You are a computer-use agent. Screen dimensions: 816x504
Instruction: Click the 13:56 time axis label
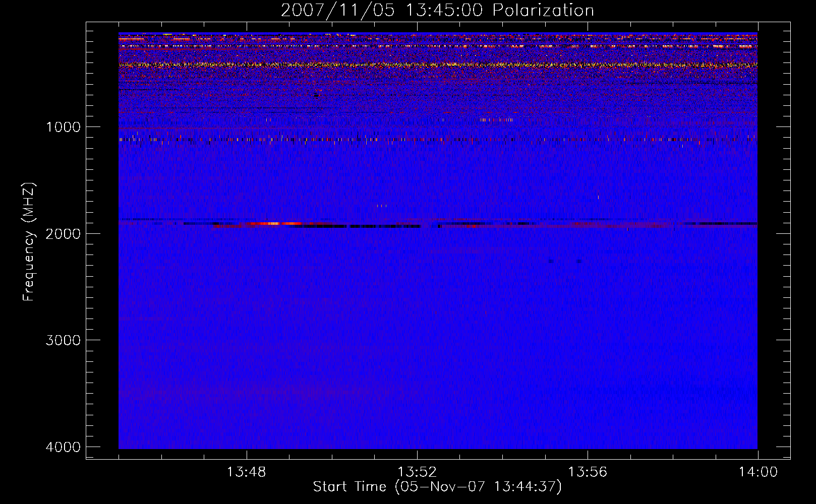588,472
